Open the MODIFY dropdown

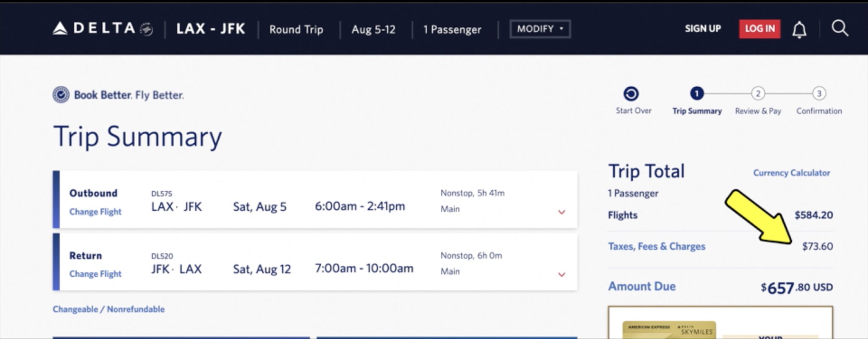tap(540, 29)
